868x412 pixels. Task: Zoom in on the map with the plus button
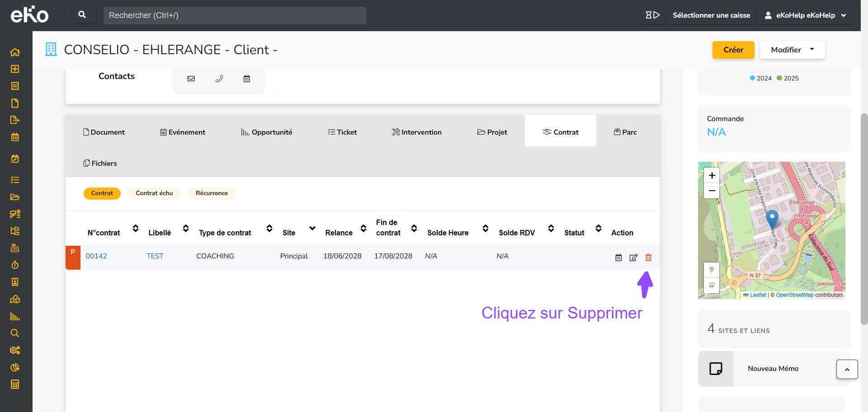[x=712, y=175]
